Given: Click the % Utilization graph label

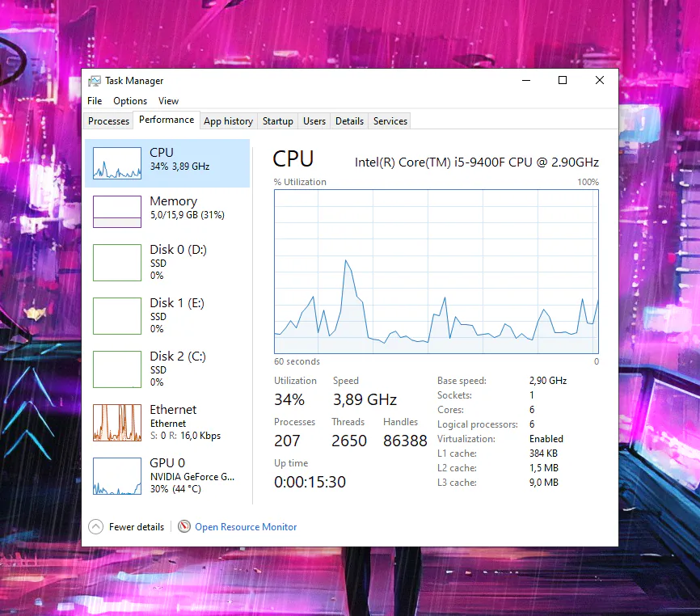Looking at the screenshot, I should pos(300,182).
